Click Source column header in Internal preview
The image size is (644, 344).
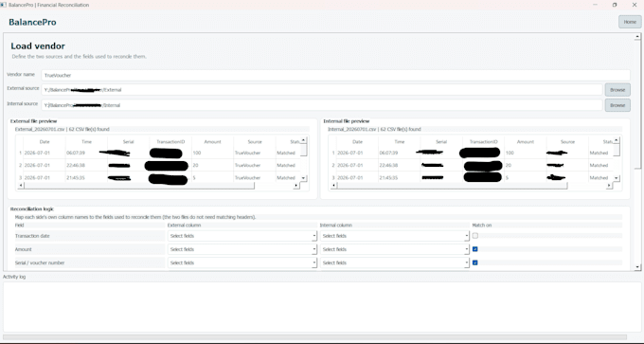point(567,142)
